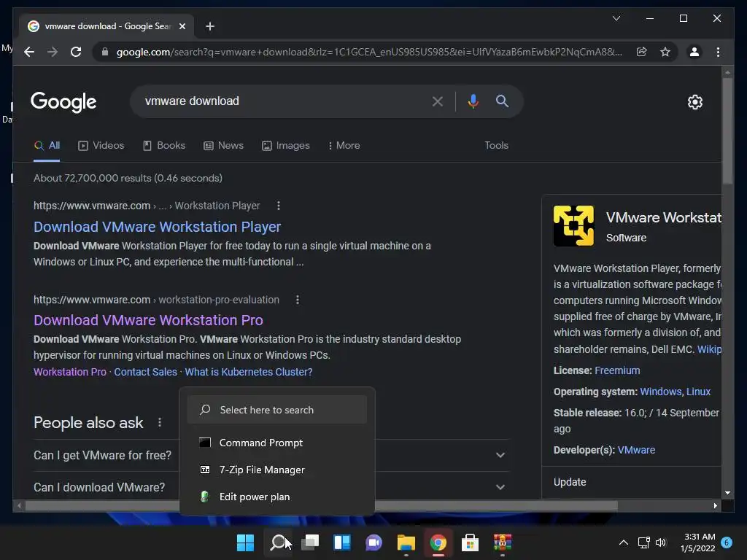The width and height of the screenshot is (747, 560).
Task: Open the notification count badge
Action: 727,542
